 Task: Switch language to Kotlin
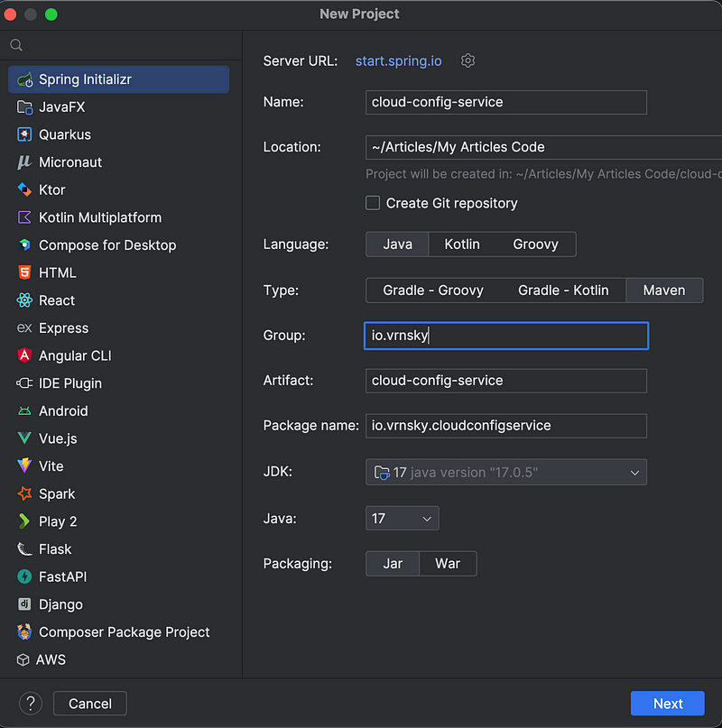click(x=462, y=244)
